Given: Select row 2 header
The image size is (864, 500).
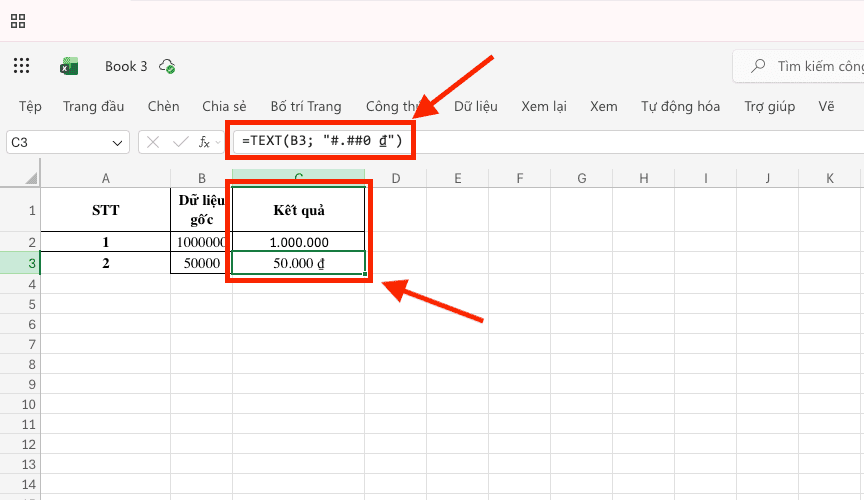Looking at the screenshot, I should (20, 242).
